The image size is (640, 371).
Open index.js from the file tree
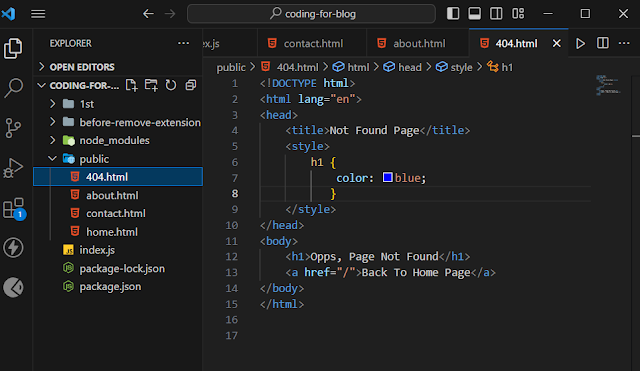[x=118, y=250]
